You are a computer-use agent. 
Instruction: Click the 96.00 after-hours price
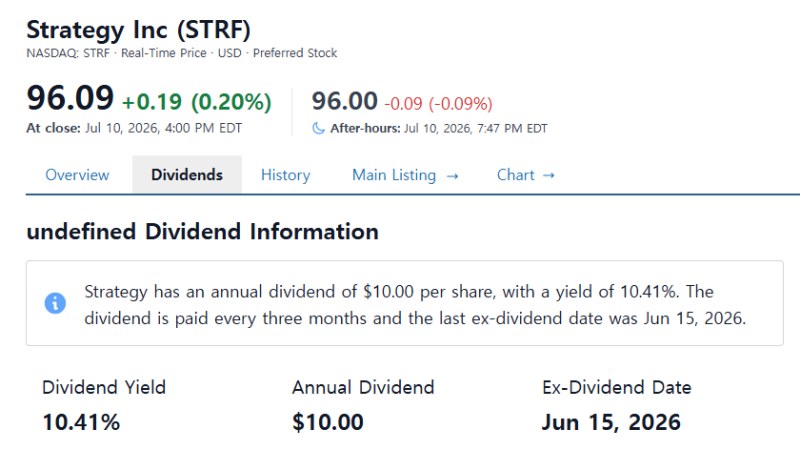point(344,101)
